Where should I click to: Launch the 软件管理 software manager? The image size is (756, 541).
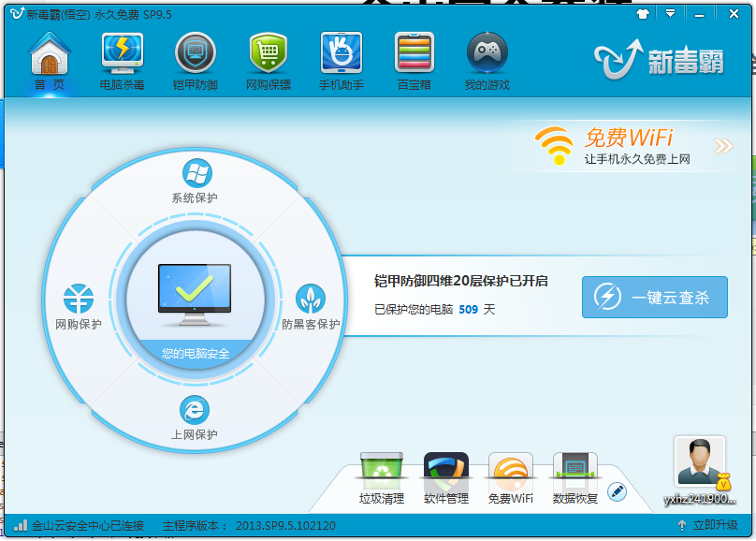pyautogui.click(x=445, y=469)
